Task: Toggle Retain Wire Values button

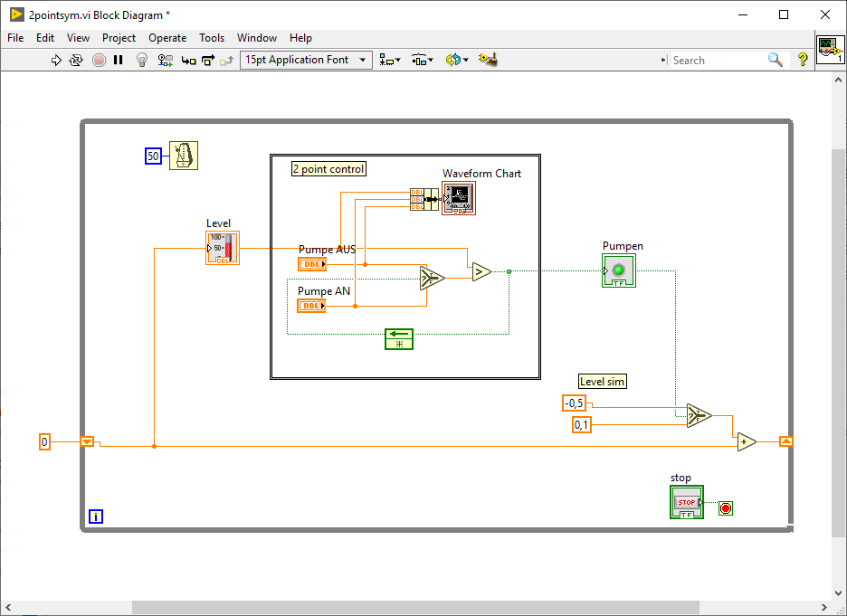Action: [166, 60]
